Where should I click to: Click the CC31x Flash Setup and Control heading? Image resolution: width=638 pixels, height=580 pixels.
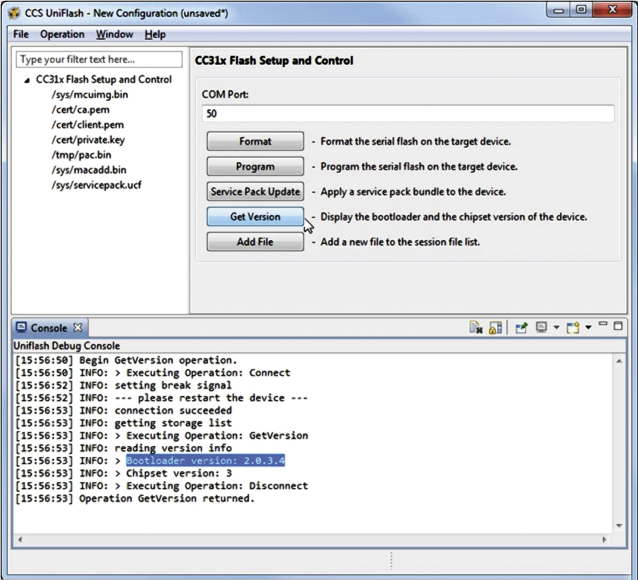[x=274, y=61]
